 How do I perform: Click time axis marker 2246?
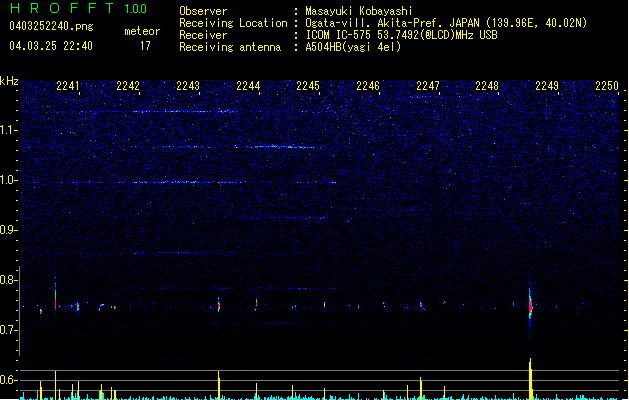368,85
